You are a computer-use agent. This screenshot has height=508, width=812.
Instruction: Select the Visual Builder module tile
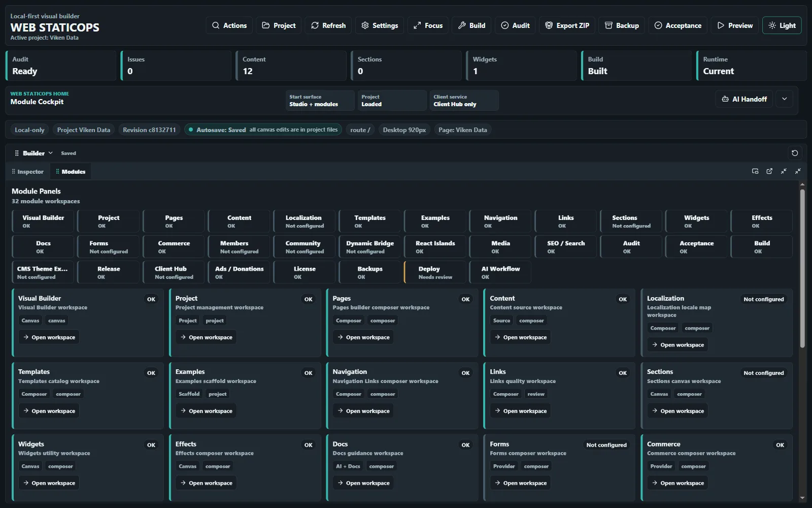[43, 221]
